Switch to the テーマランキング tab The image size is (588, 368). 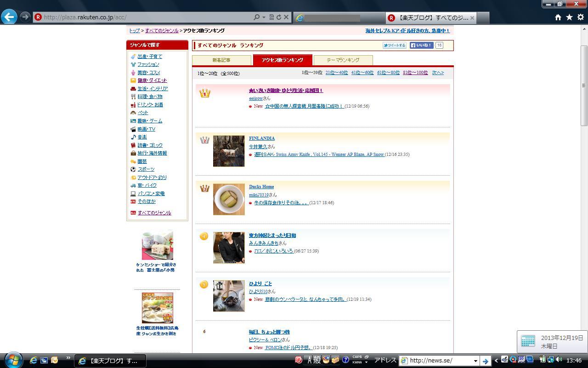[343, 60]
